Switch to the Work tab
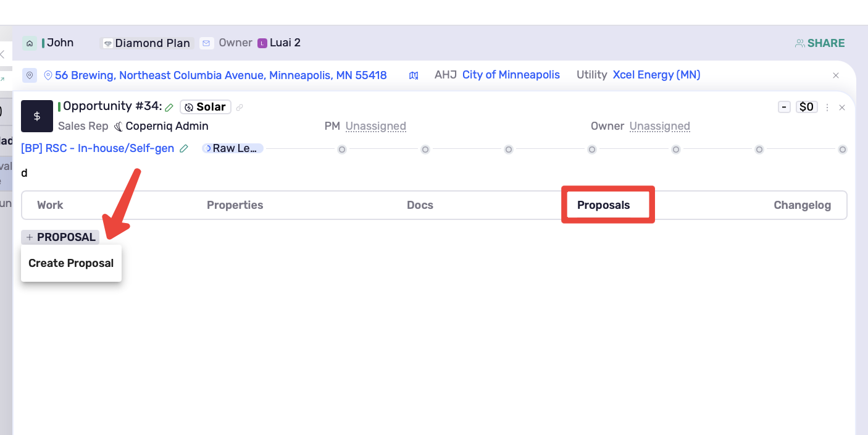 [50, 205]
